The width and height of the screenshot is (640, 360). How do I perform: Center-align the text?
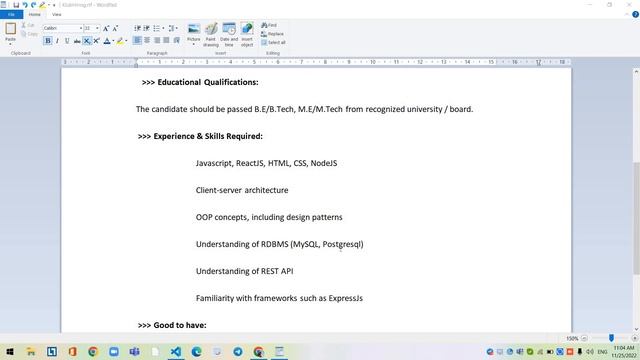147,40
